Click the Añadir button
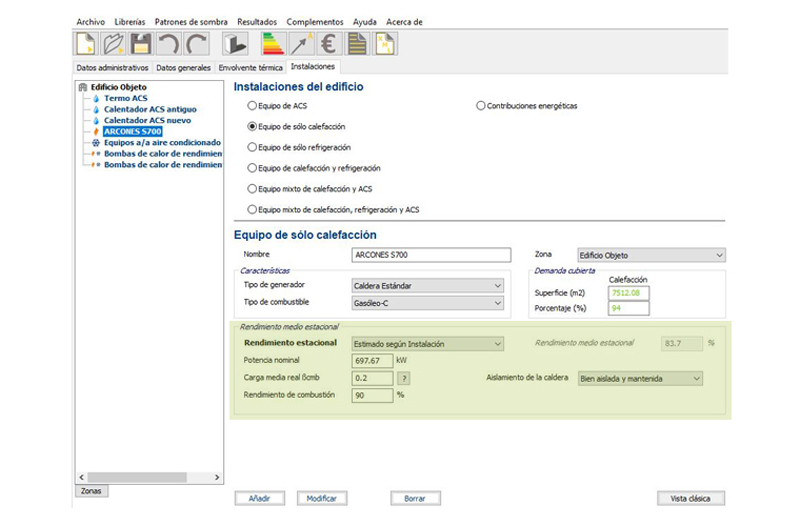 tap(260, 498)
